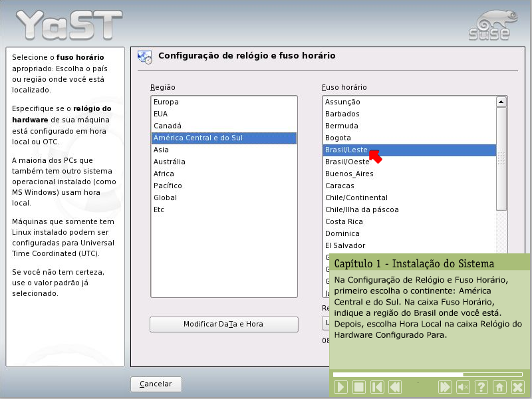Click the time zone list scroll-up arrow

[501, 102]
